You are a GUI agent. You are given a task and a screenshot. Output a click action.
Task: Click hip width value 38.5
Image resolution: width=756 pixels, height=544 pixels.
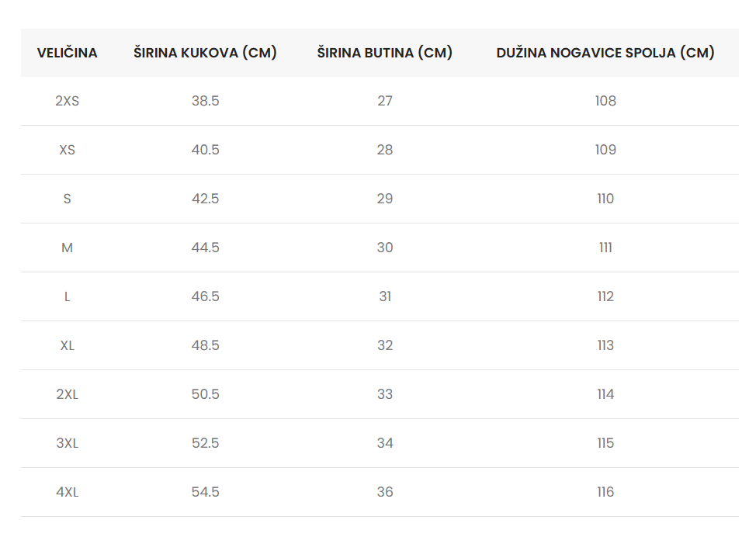[206, 101]
